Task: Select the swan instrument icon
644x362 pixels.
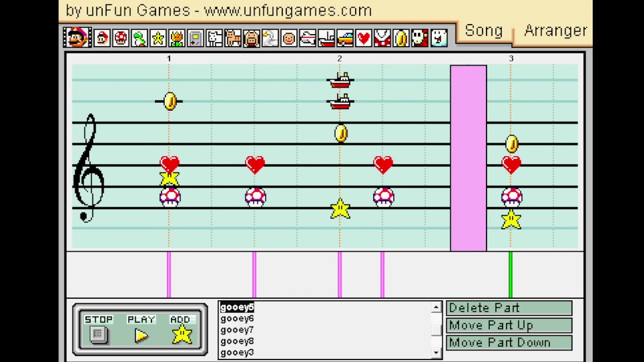Action: pyautogui.click(x=270, y=38)
